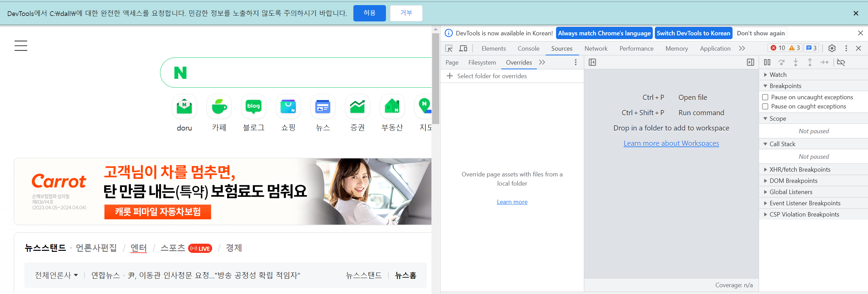Viewport: 868px width, 294px height.
Task: Switch to the Console tab
Action: (x=528, y=48)
